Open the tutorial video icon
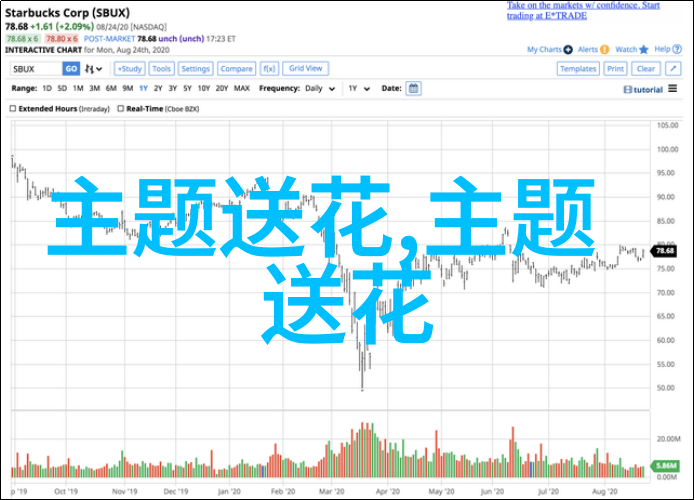 (x=627, y=89)
